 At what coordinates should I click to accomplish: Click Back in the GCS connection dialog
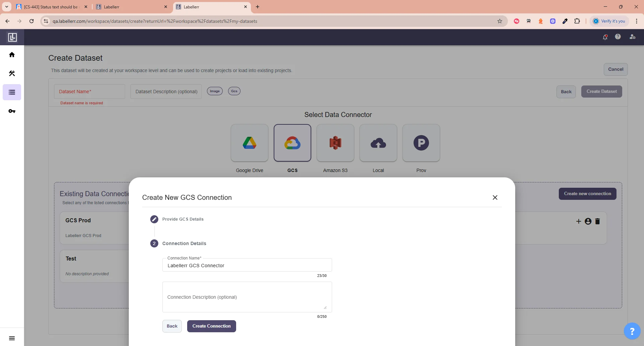(172, 326)
